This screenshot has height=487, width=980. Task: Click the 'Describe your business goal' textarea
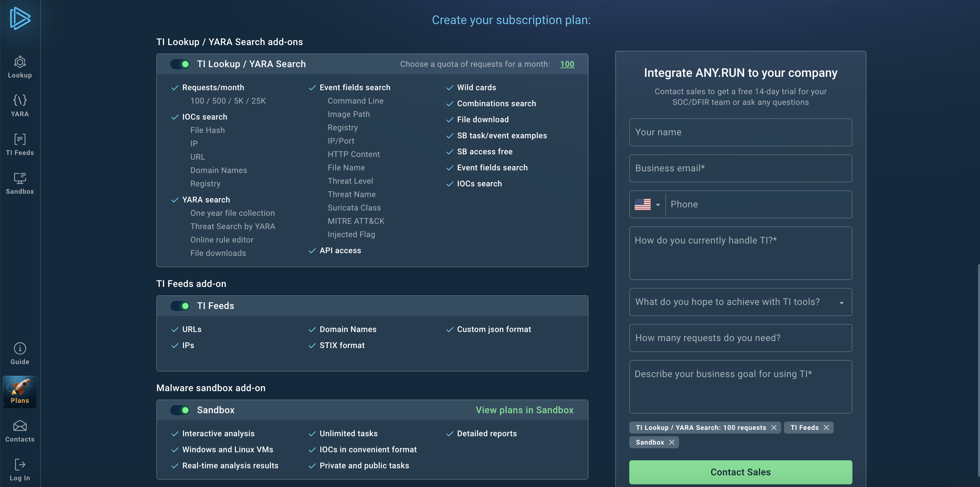coord(741,386)
